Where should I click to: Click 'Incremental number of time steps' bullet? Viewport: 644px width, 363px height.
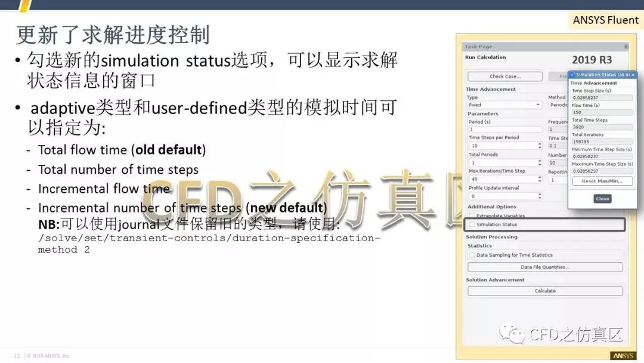[x=183, y=208]
